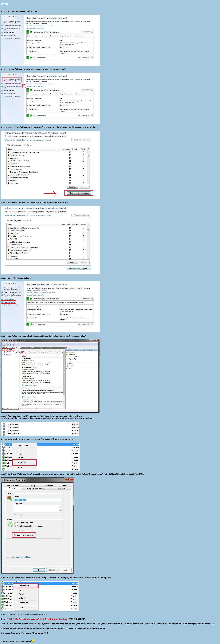Toggle Counter-Strike checkbox in Step 3 list
220x644 pixels.
pyautogui.click(x=9, y=152)
